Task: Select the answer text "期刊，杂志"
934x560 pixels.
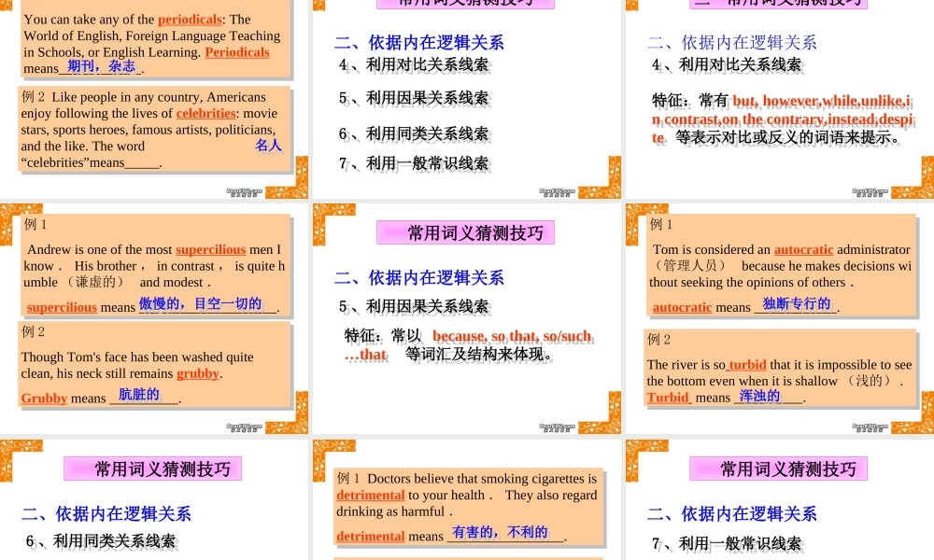Action: click(101, 66)
